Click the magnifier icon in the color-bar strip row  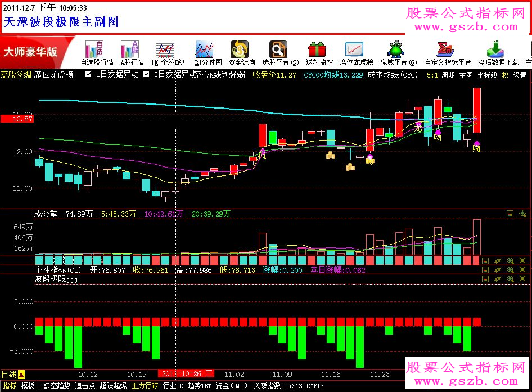coord(510,260)
